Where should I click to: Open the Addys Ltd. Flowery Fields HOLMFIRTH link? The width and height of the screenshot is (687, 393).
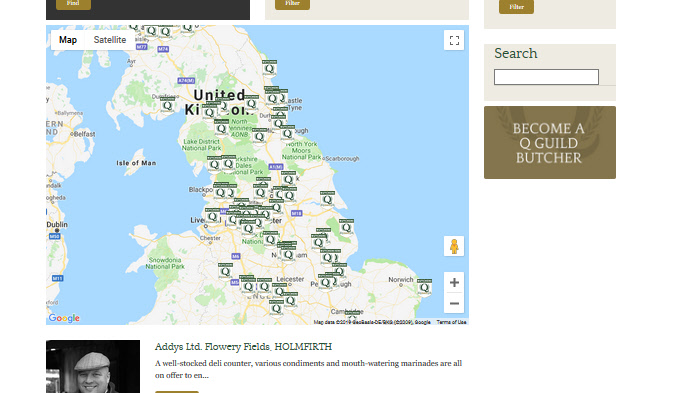(x=243, y=347)
